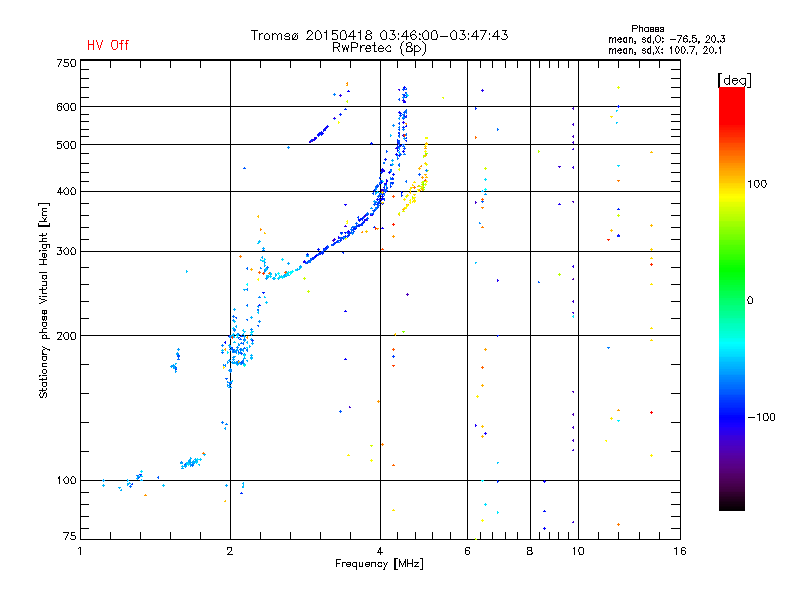Click the Frequency [MHz] axis title
This screenshot has width=800, height=600.
379,564
